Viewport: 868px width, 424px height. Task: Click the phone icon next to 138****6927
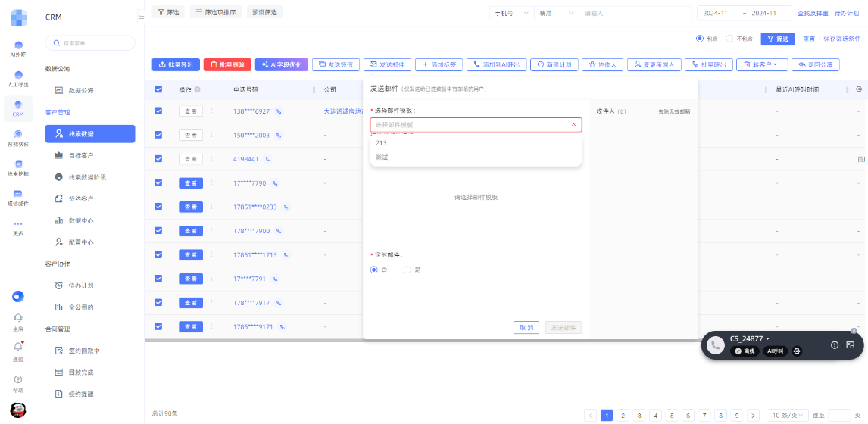(279, 111)
